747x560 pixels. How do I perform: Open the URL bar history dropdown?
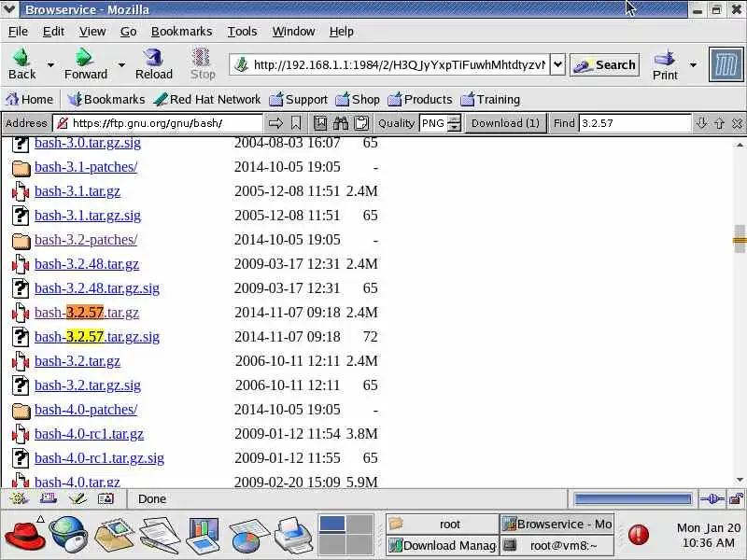pyautogui.click(x=557, y=64)
